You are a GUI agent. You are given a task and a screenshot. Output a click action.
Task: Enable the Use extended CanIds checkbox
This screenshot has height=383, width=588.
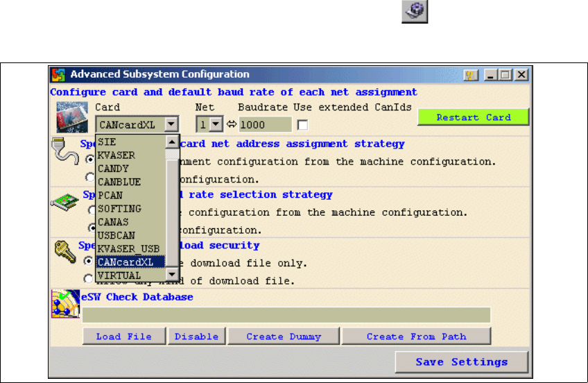click(x=302, y=125)
